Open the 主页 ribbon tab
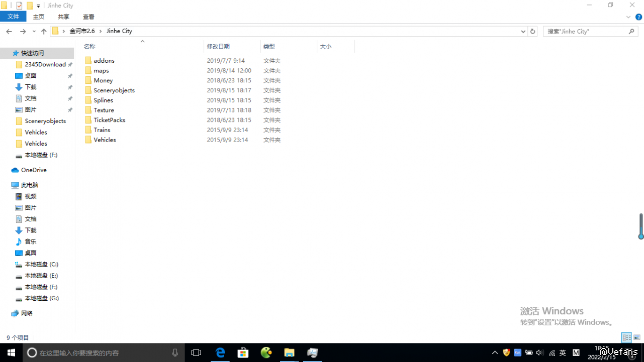 pyautogui.click(x=39, y=17)
